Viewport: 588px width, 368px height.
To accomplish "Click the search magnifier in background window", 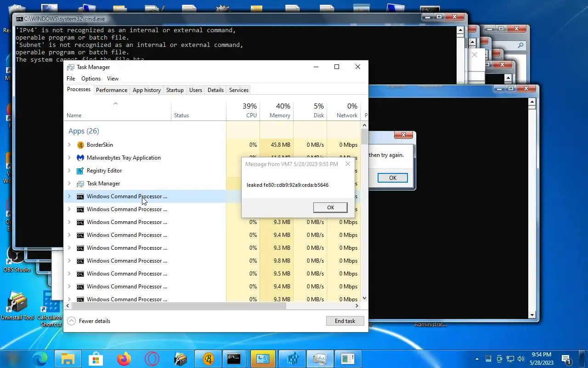I will 520,45.
